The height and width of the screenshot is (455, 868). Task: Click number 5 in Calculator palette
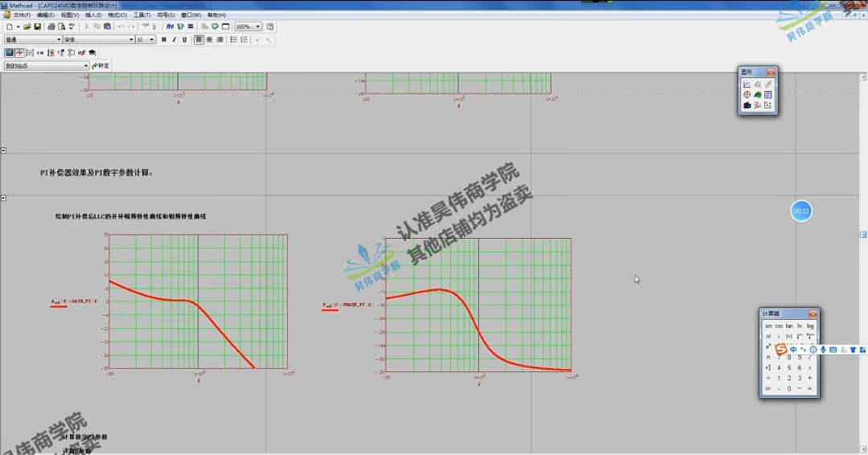coord(789,367)
